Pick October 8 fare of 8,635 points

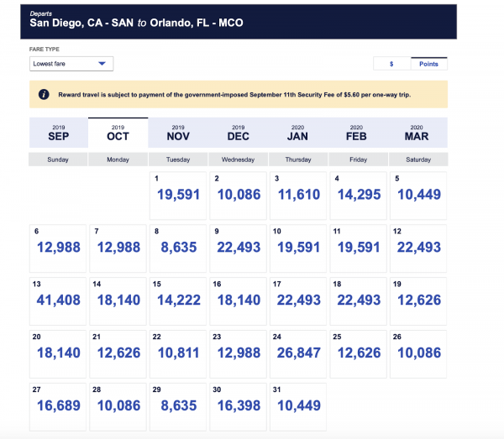coord(178,248)
